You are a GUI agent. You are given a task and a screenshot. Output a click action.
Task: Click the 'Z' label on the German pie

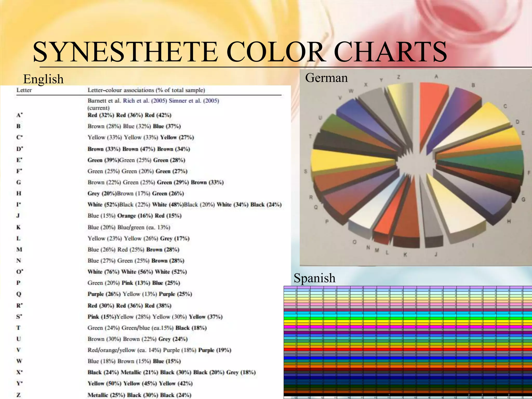pyautogui.click(x=398, y=77)
